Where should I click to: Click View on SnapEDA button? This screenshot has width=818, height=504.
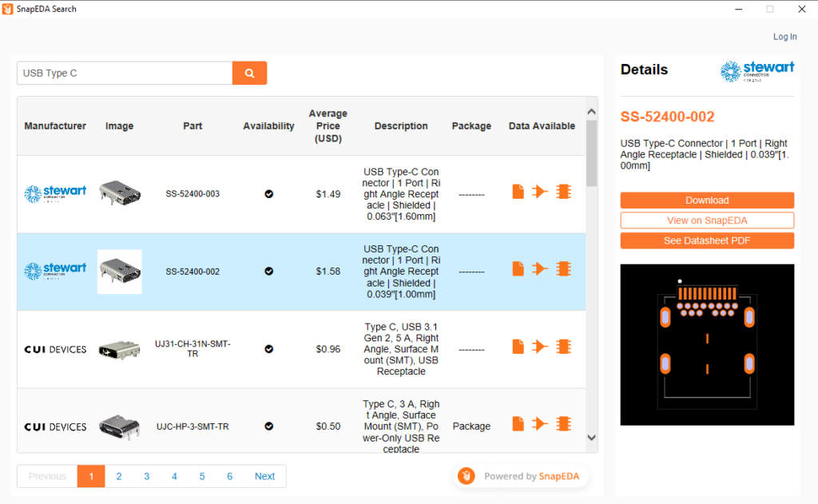(707, 220)
